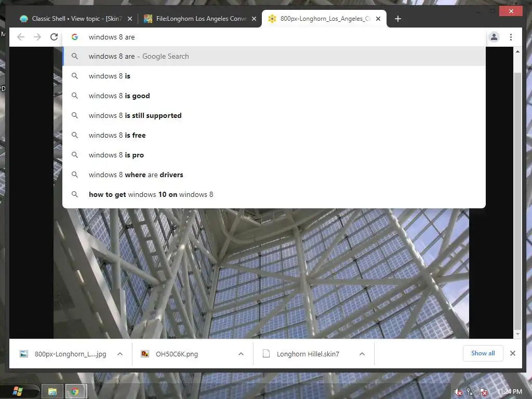Screen dimensions: 532x399
Task: Click the skin7 file icon in downloads bar
Action: click(267, 354)
